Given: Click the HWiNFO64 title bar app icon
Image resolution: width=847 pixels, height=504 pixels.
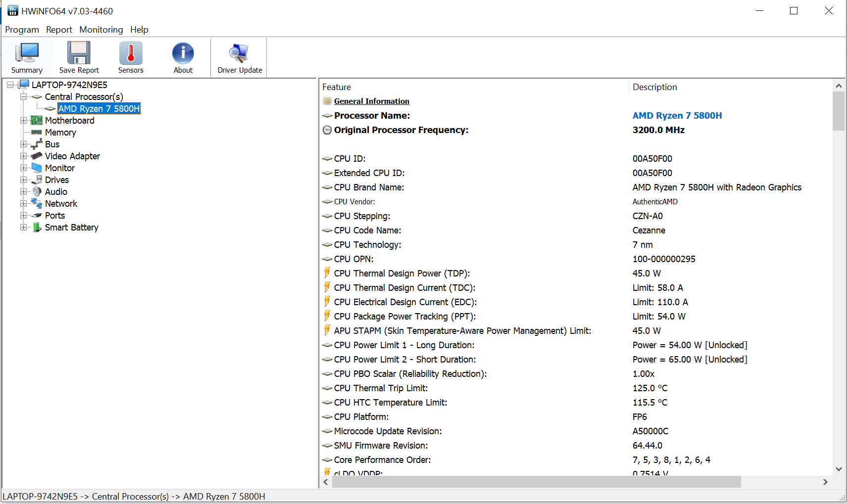Looking at the screenshot, I should click(13, 11).
